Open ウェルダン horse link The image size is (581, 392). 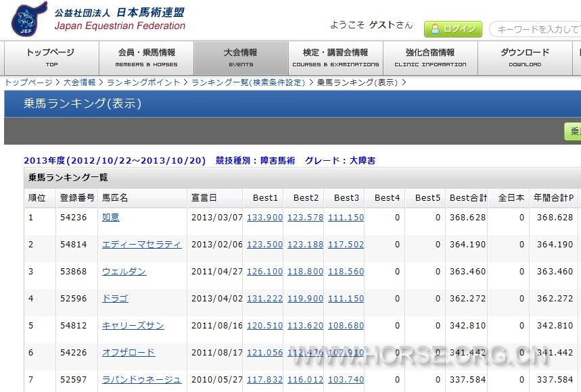coord(124,272)
